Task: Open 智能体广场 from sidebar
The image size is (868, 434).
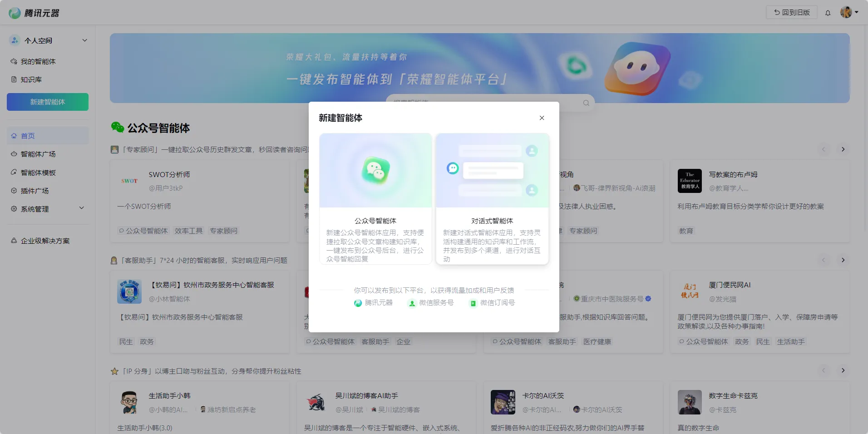Action: pyautogui.click(x=38, y=154)
